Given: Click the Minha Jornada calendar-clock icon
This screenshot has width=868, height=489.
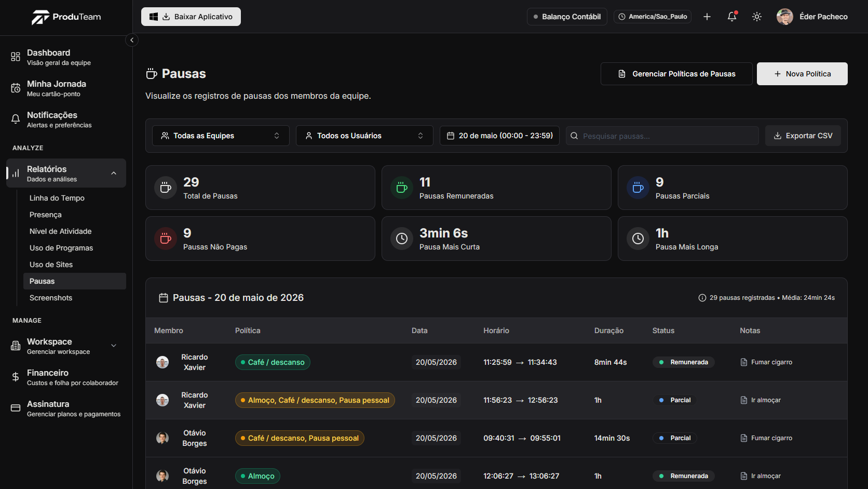Looking at the screenshot, I should click(x=16, y=88).
